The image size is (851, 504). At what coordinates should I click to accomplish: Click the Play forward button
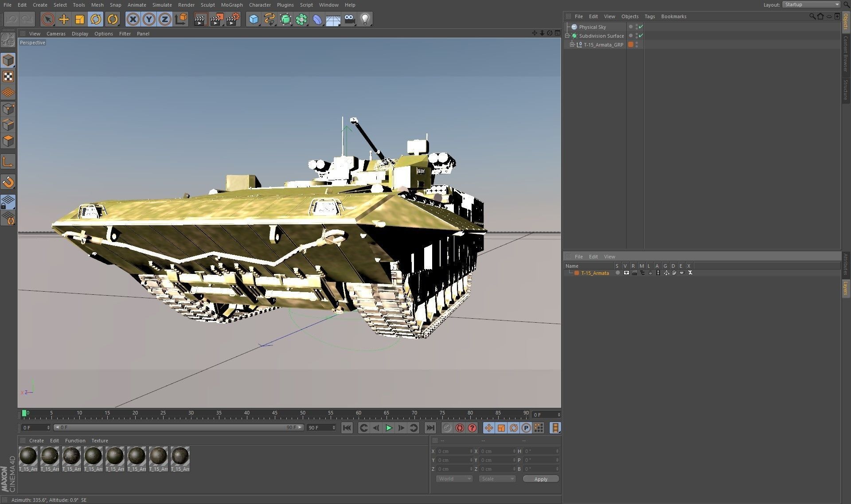click(389, 428)
